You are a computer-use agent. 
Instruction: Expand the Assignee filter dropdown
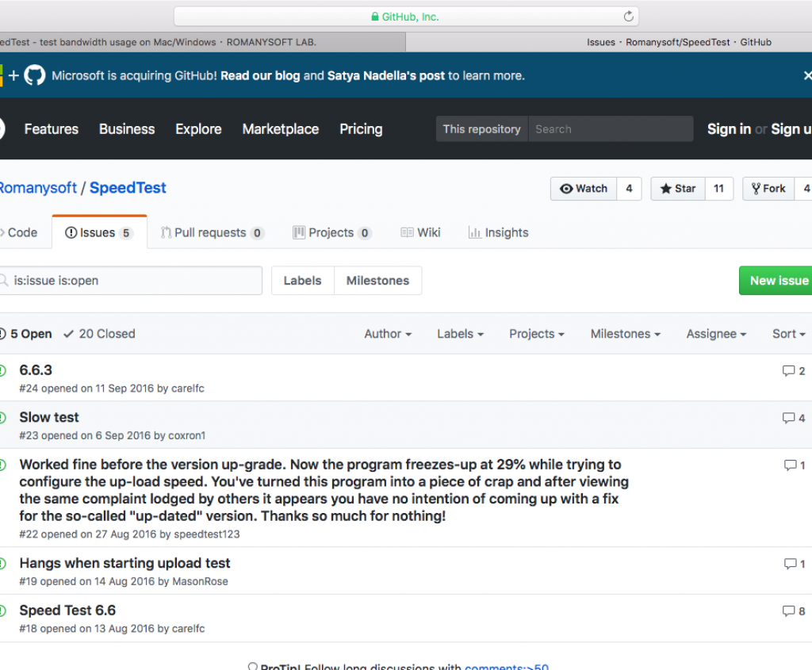coord(716,334)
